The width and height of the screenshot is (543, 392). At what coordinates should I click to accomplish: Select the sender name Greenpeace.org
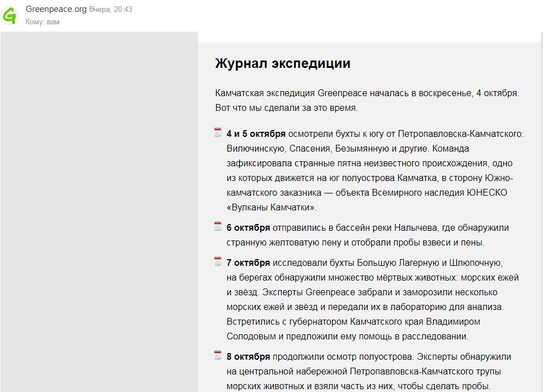click(56, 10)
